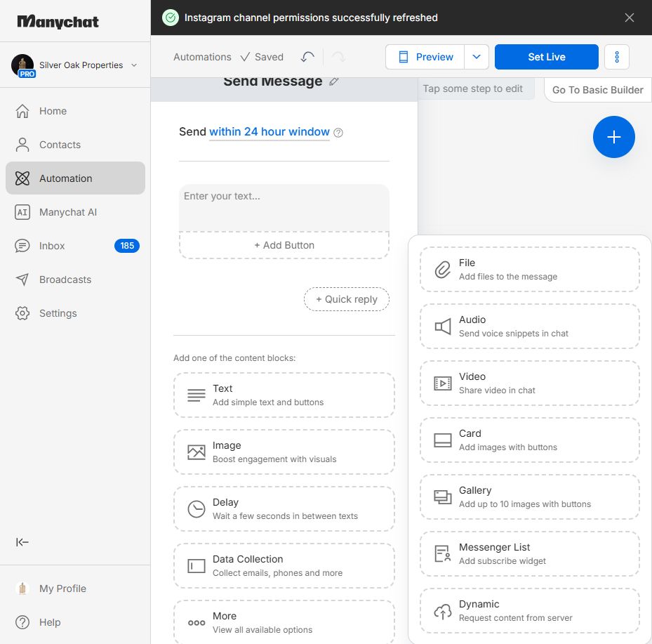Click the Saved status indicator
The width and height of the screenshot is (652, 644).
(262, 57)
